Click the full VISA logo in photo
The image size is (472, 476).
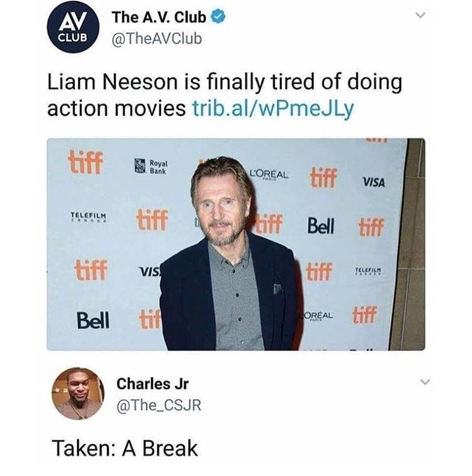(374, 182)
